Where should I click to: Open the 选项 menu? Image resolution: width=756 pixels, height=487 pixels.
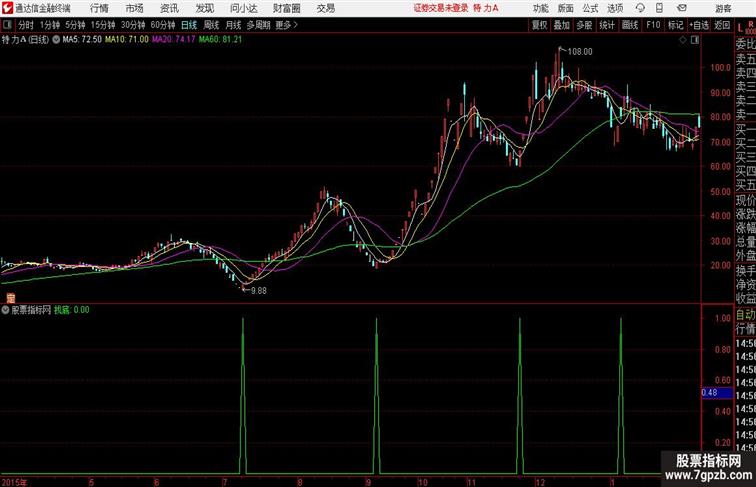(x=615, y=8)
